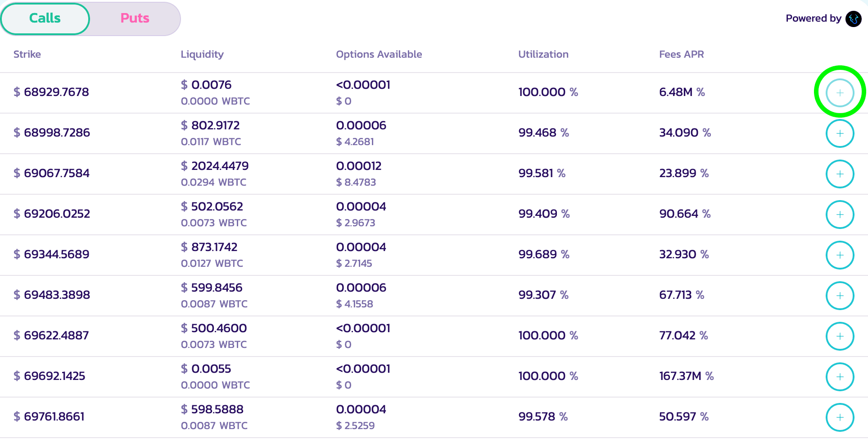Switch to the Puts tab
The width and height of the screenshot is (868, 439).
coord(135,18)
